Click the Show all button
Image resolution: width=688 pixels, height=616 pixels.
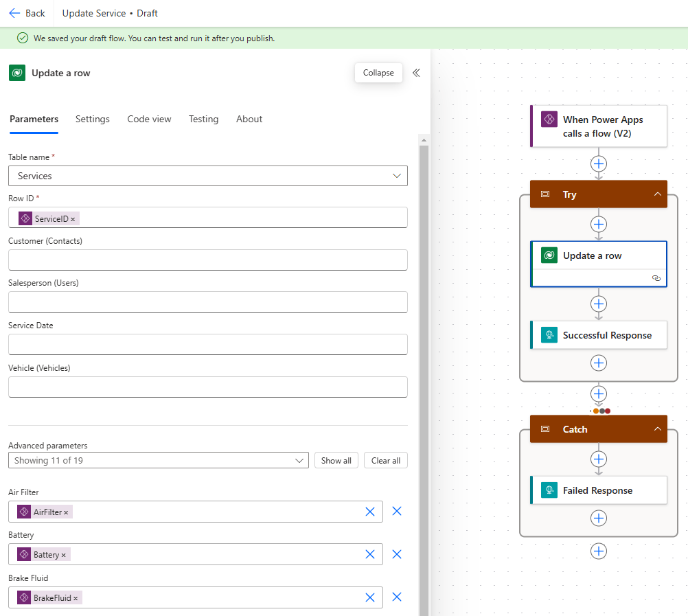click(336, 460)
